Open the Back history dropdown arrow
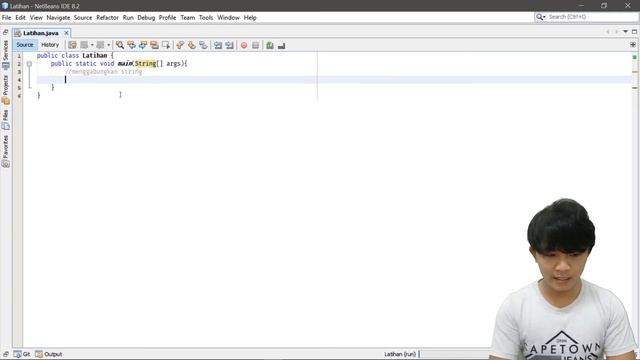 click(x=92, y=45)
